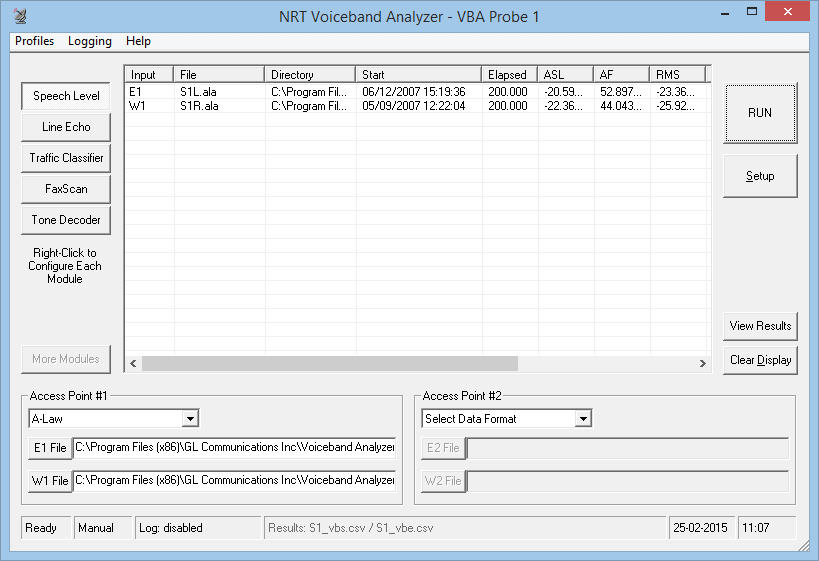Select the E1 row in results list

(416, 92)
